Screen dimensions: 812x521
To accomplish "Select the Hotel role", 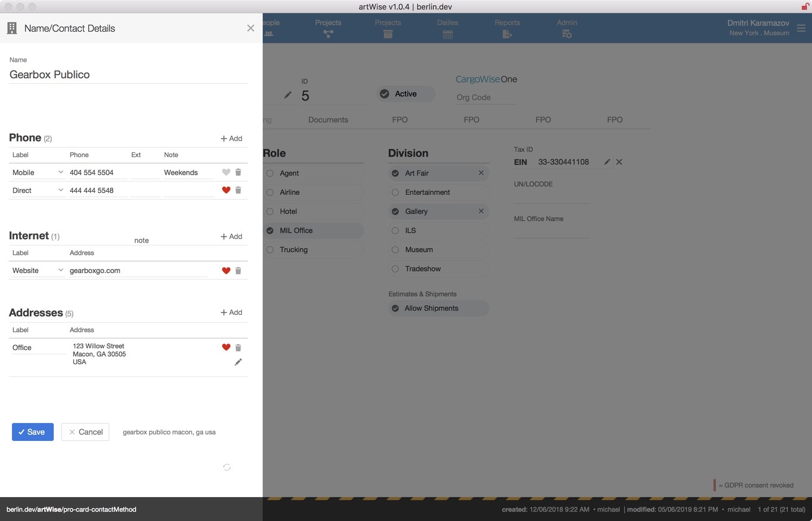I will pos(313,212).
